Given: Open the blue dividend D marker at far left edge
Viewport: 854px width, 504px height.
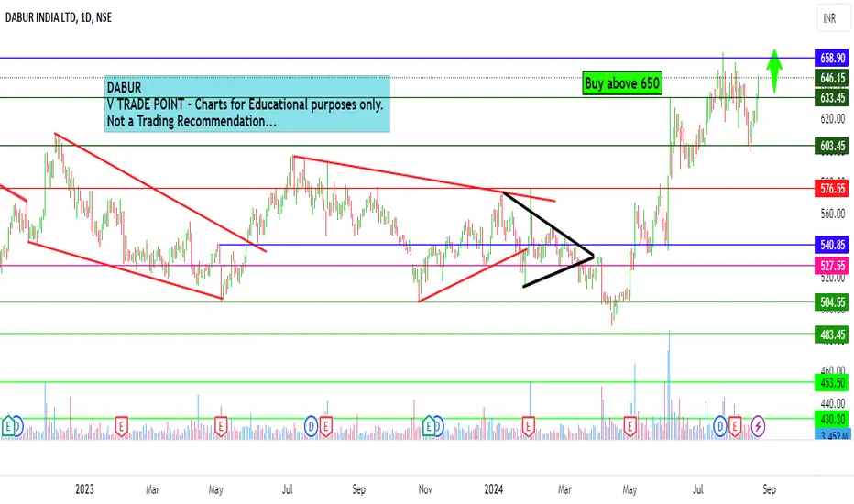Looking at the screenshot, I should (x=17, y=426).
